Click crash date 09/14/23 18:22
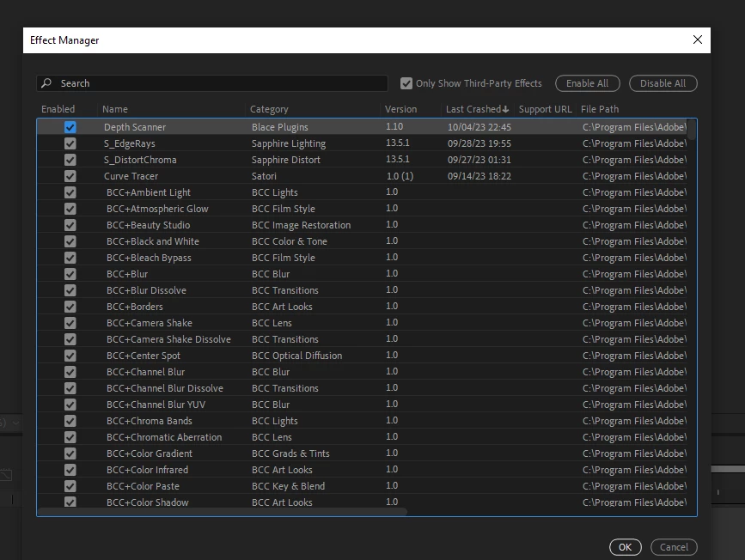Image resolution: width=745 pixels, height=560 pixels. (x=479, y=176)
